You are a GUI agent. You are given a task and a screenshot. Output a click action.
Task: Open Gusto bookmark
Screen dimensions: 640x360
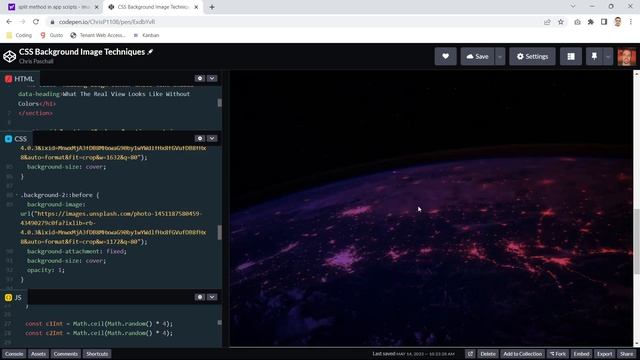tap(52, 35)
